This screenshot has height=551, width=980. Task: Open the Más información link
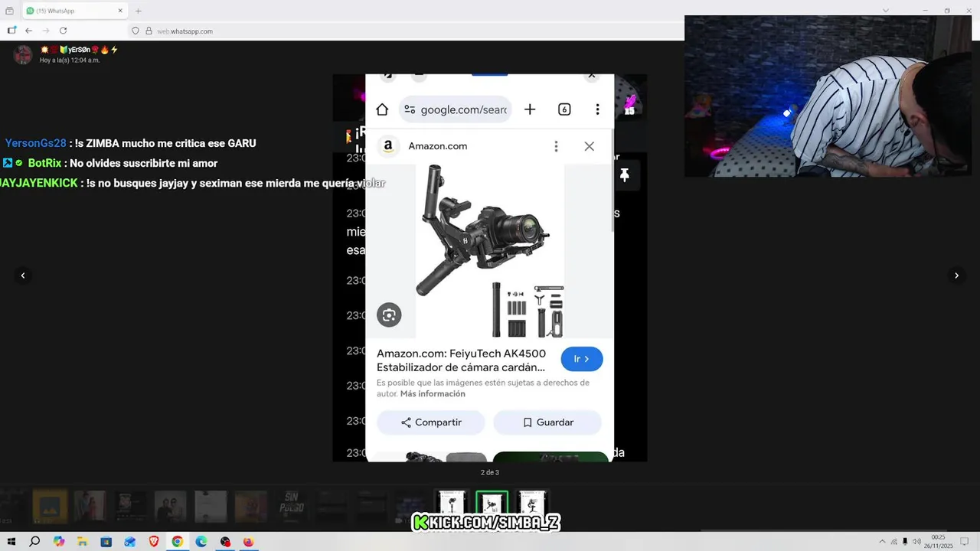(433, 394)
